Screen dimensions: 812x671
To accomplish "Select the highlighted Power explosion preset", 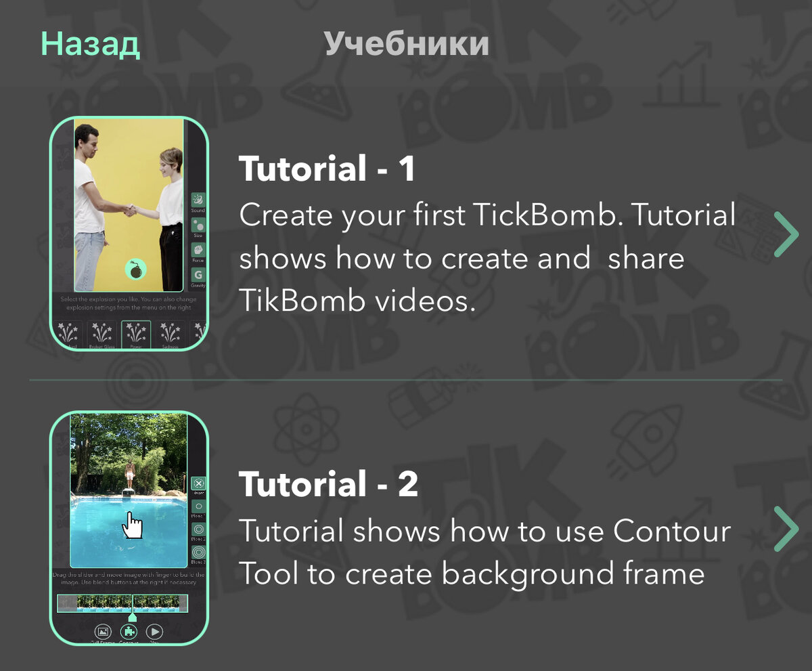I will pos(136,335).
